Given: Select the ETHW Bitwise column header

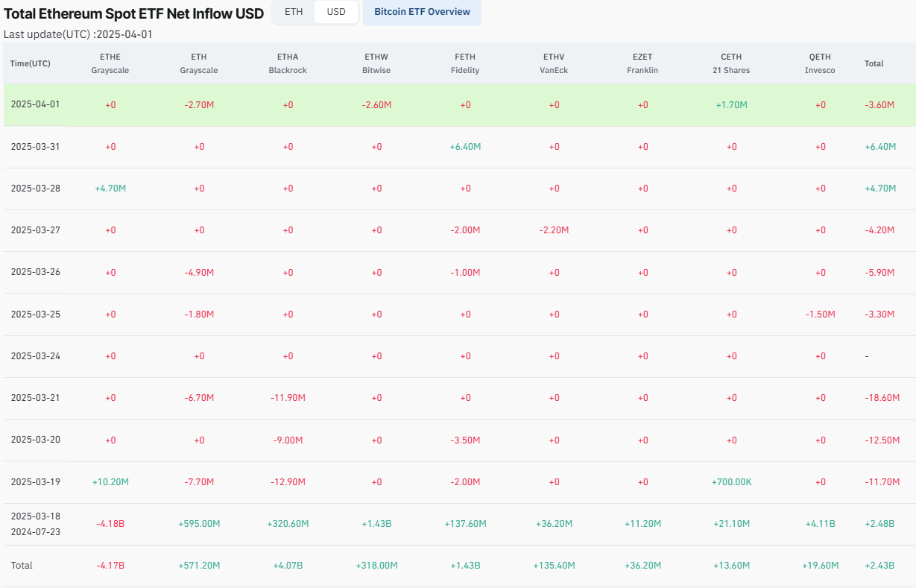Looking at the screenshot, I should (376, 63).
